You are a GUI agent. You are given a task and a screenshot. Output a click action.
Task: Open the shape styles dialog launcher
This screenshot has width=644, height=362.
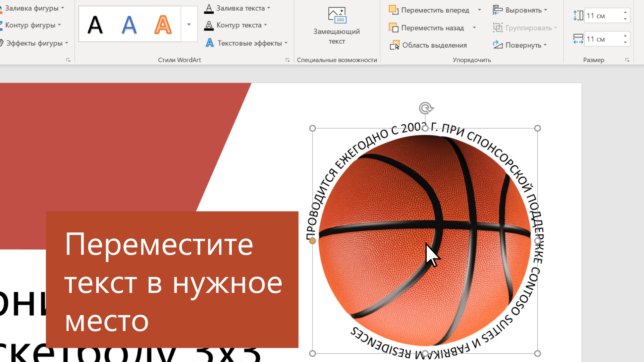coord(68,60)
